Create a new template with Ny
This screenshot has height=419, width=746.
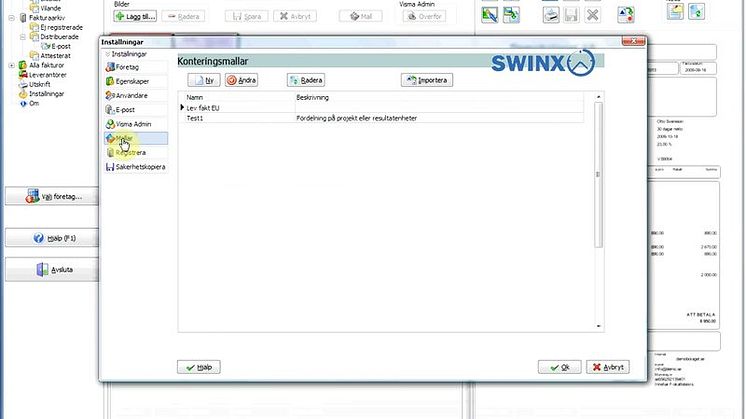coord(204,80)
